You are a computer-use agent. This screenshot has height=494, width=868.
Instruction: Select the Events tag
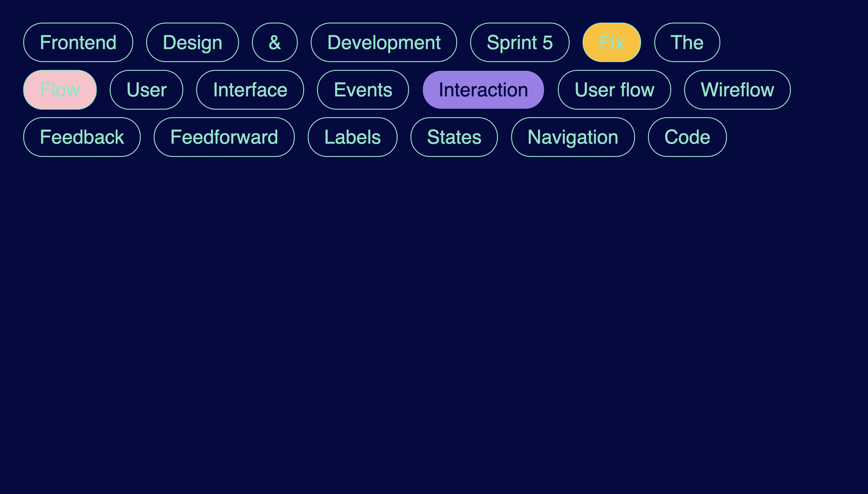pyautogui.click(x=363, y=89)
